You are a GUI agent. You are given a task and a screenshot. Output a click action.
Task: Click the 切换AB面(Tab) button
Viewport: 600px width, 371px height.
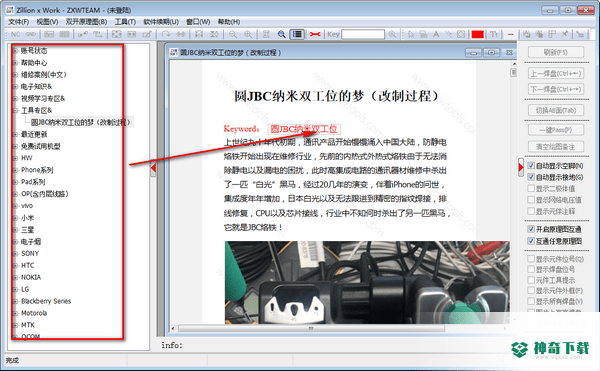(556, 111)
